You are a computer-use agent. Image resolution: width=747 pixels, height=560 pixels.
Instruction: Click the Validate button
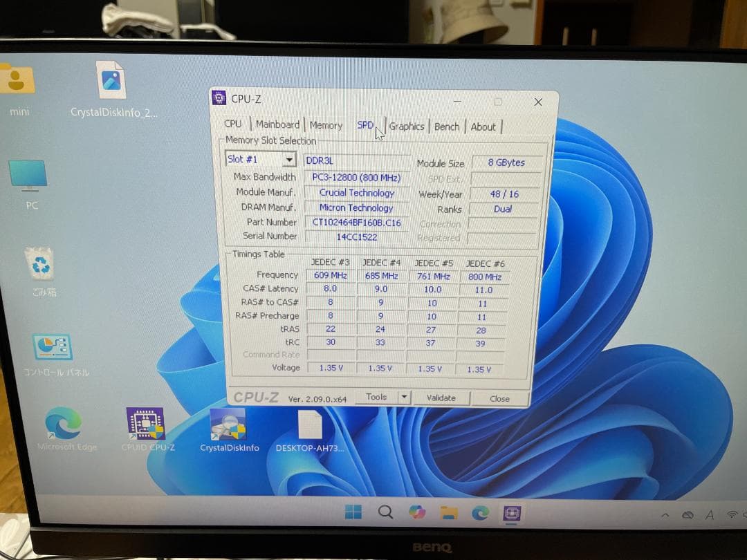coord(442,398)
